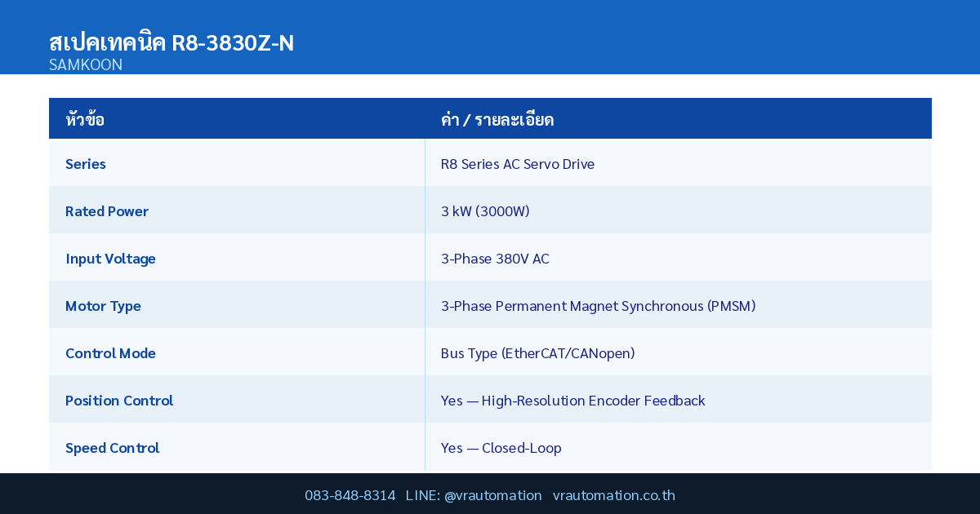Select the 'Position Control' label

click(119, 401)
